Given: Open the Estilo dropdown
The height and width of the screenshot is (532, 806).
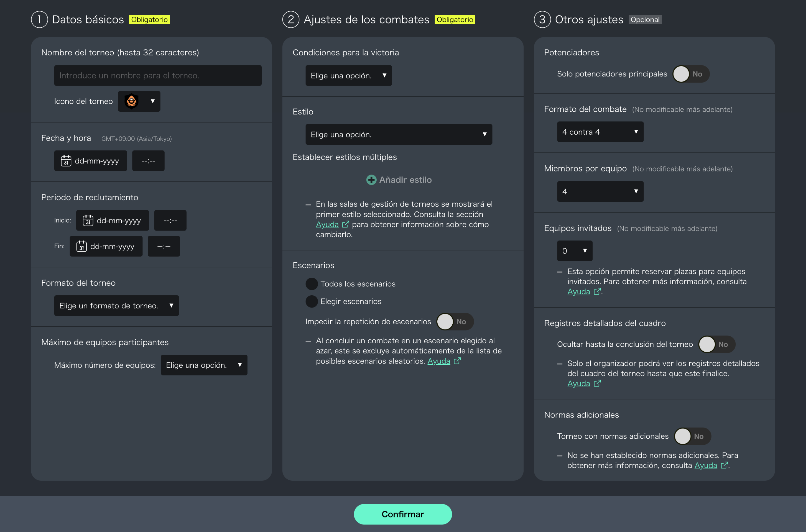Looking at the screenshot, I should tap(399, 134).
